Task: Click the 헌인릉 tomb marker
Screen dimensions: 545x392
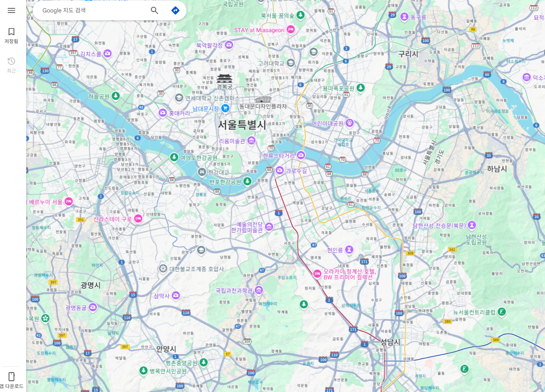Action: point(349,250)
